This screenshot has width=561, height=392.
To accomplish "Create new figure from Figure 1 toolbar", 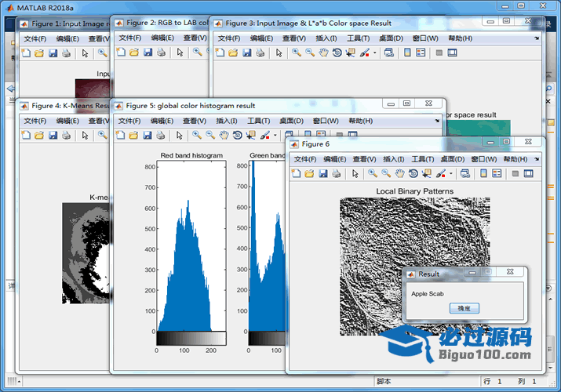I will click(x=25, y=53).
